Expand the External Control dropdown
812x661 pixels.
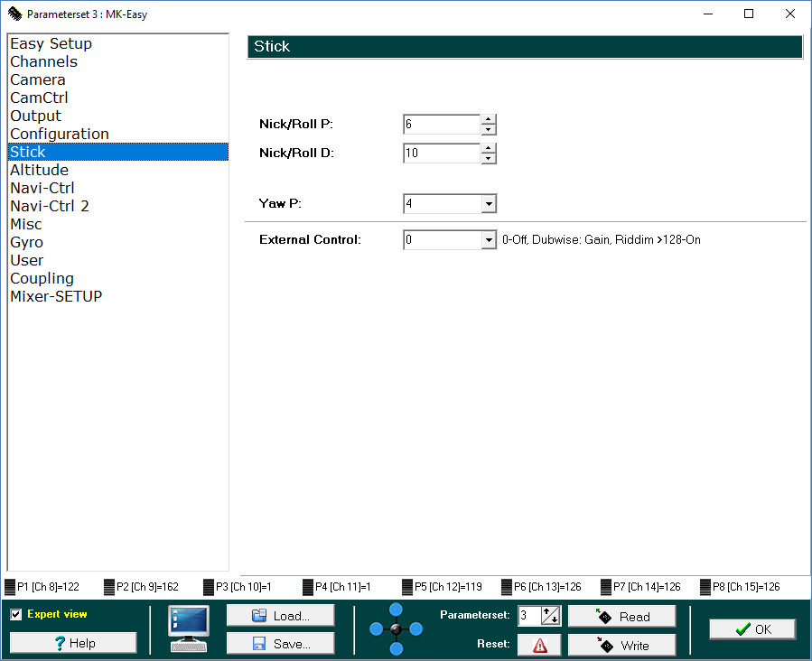pyautogui.click(x=489, y=240)
